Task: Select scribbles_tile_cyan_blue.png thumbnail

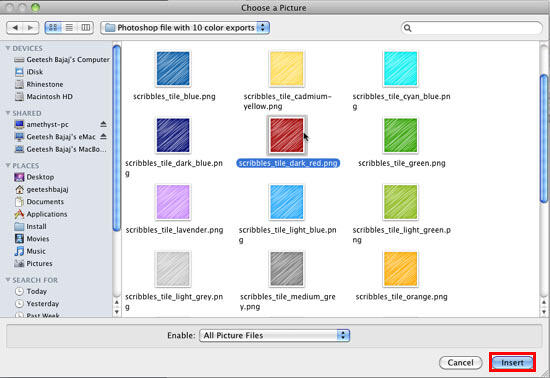Action: coord(401,68)
